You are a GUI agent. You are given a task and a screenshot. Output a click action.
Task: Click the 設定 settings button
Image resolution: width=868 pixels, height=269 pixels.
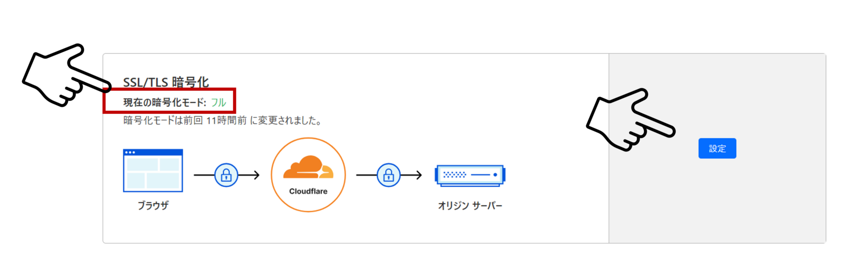tap(717, 148)
